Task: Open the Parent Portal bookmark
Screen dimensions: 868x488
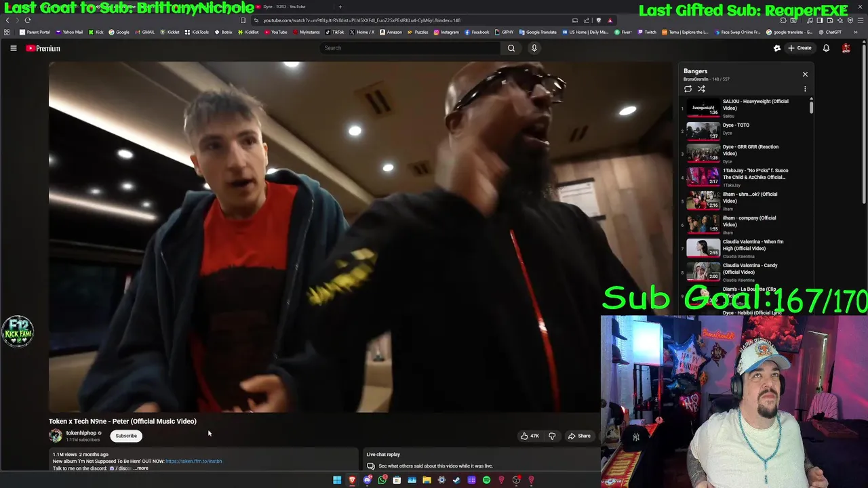Action: click(x=35, y=32)
